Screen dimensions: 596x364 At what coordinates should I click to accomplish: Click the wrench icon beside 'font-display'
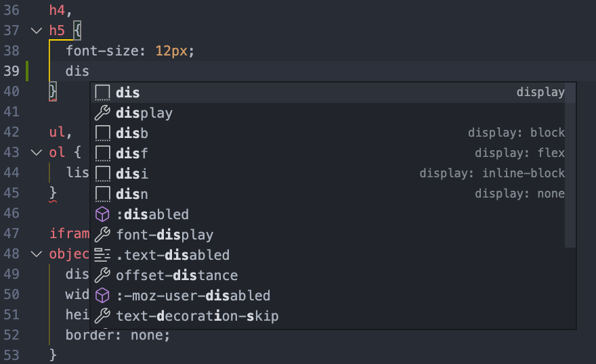[102, 235]
